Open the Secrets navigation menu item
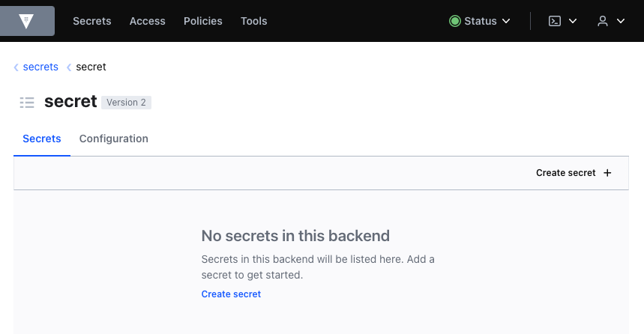This screenshot has width=644, height=334. pos(91,21)
